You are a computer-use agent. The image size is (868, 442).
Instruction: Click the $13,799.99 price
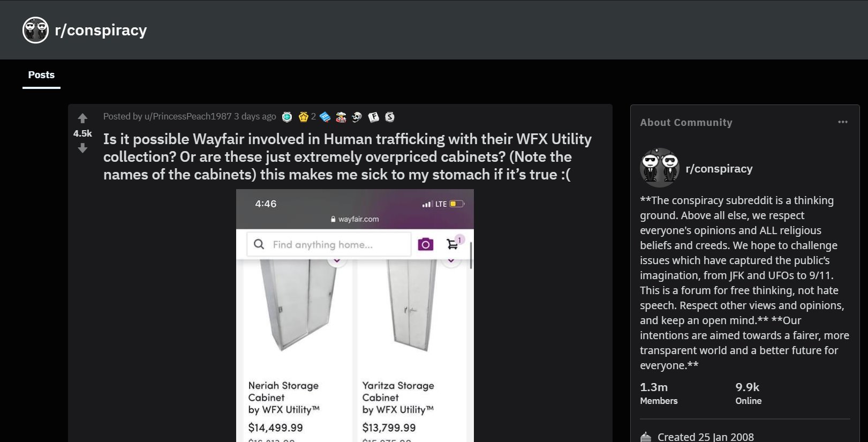pos(389,428)
